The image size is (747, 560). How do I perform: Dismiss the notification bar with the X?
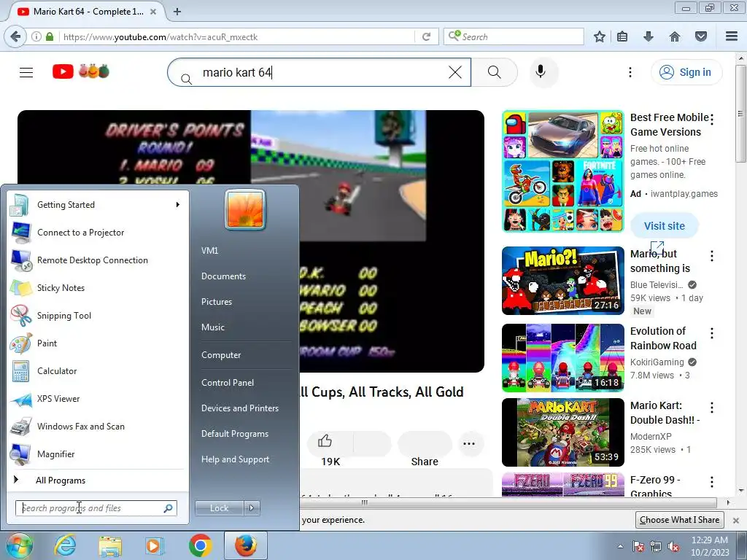(736, 520)
